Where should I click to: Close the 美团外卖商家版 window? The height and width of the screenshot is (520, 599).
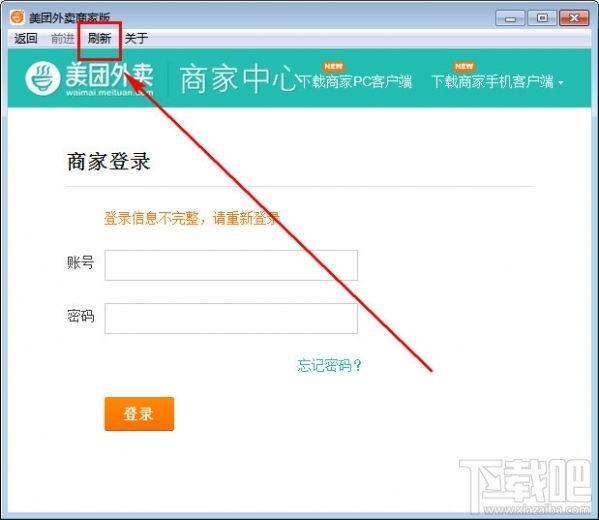(x=574, y=18)
